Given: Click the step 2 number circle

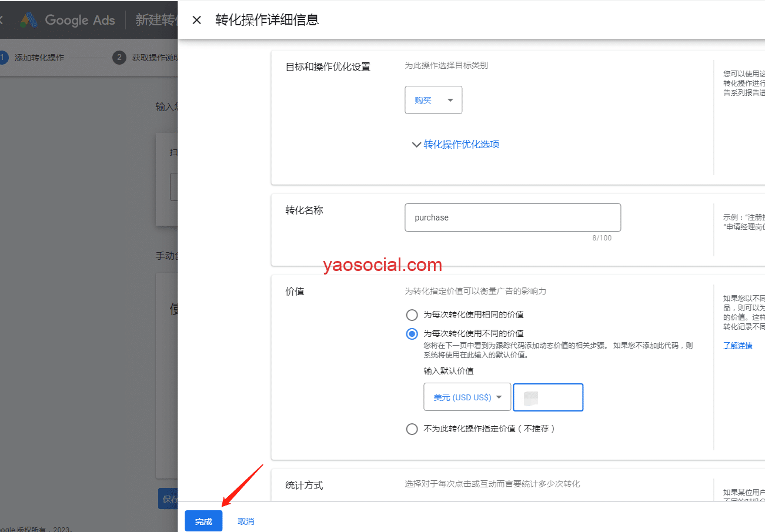Looking at the screenshot, I should (x=119, y=58).
